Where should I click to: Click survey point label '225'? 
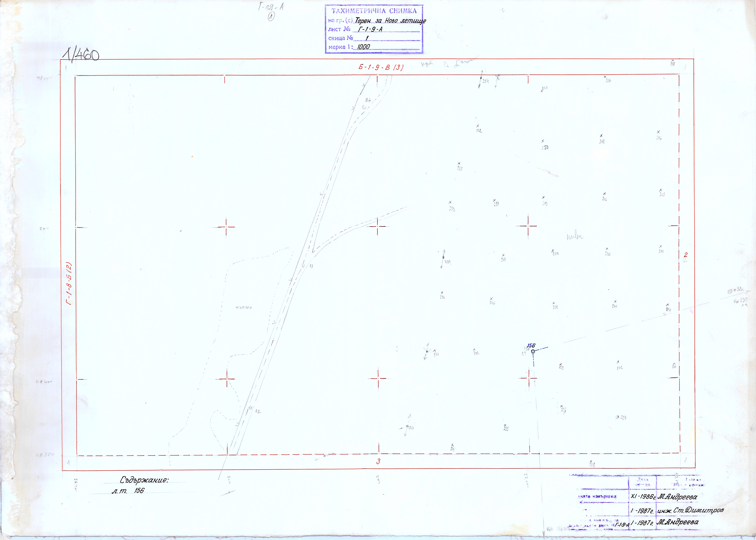click(506, 429)
